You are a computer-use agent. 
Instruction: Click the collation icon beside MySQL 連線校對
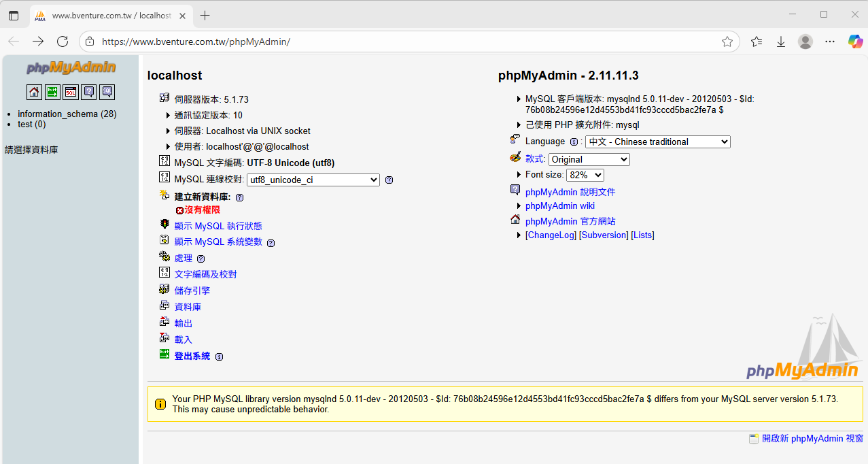[x=164, y=178]
